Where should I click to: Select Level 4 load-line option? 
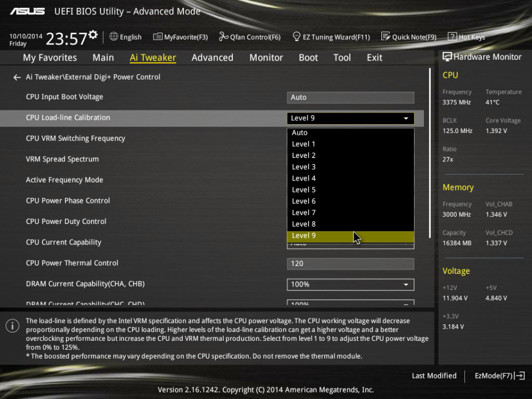(350, 178)
